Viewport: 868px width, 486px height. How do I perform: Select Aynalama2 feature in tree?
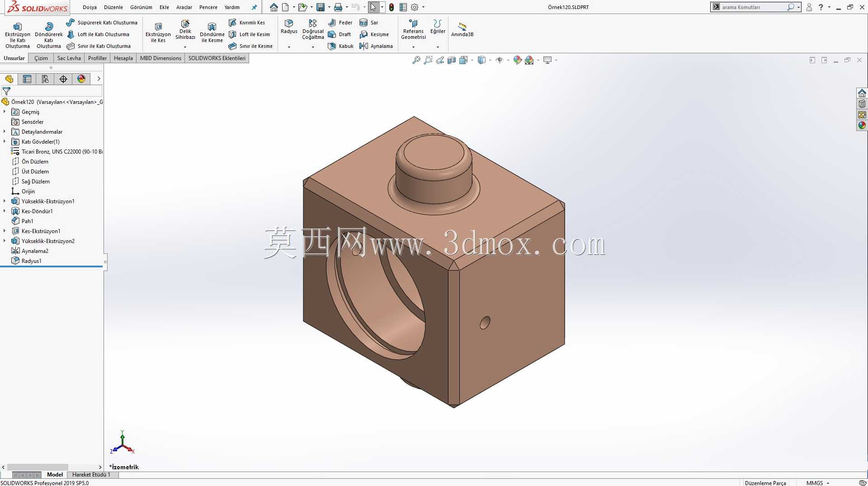click(x=30, y=251)
